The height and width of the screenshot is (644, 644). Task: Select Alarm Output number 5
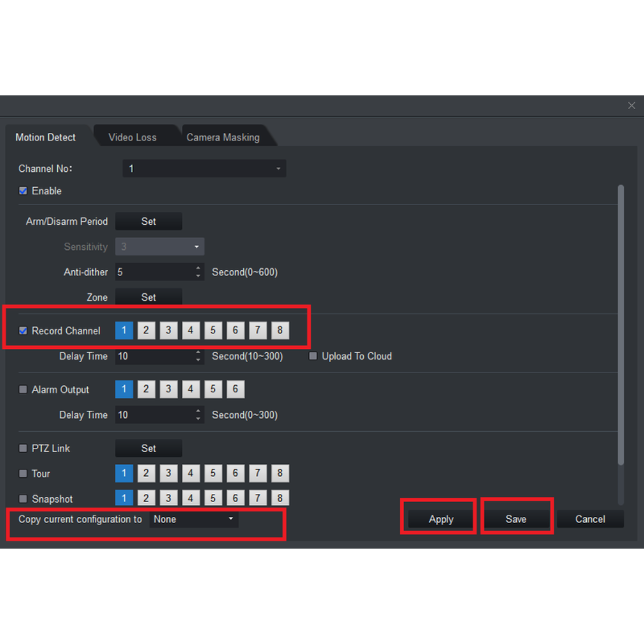click(x=213, y=389)
